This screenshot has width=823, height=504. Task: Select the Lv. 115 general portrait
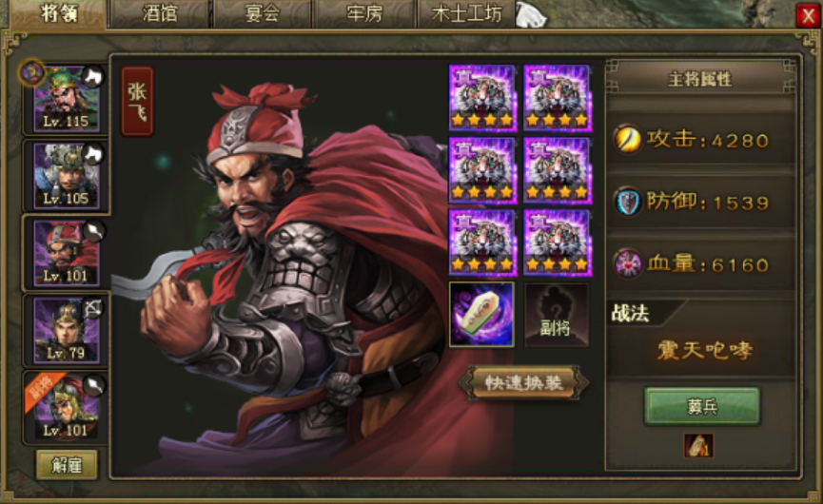[x=67, y=99]
